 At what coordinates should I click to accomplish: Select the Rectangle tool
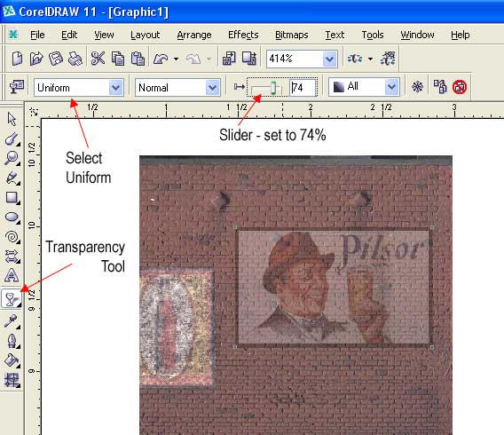tap(12, 198)
